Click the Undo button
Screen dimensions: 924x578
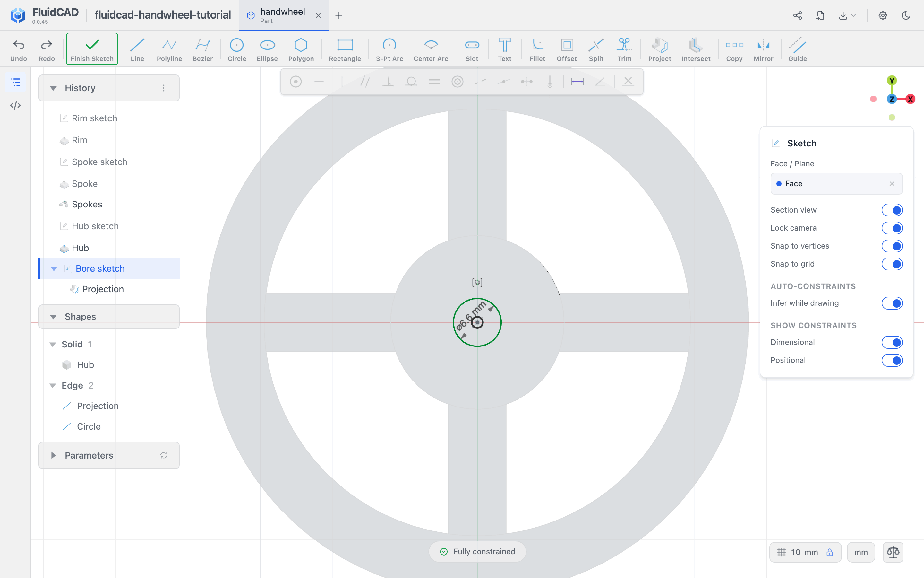click(18, 50)
